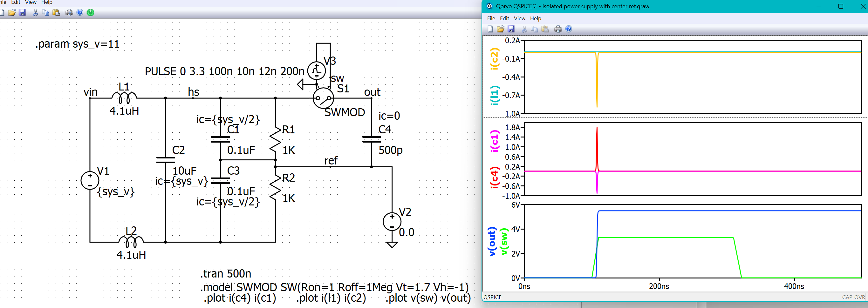Image resolution: width=868 pixels, height=308 pixels.
Task: Click the Paste icon in schematic toolbar
Action: (56, 12)
